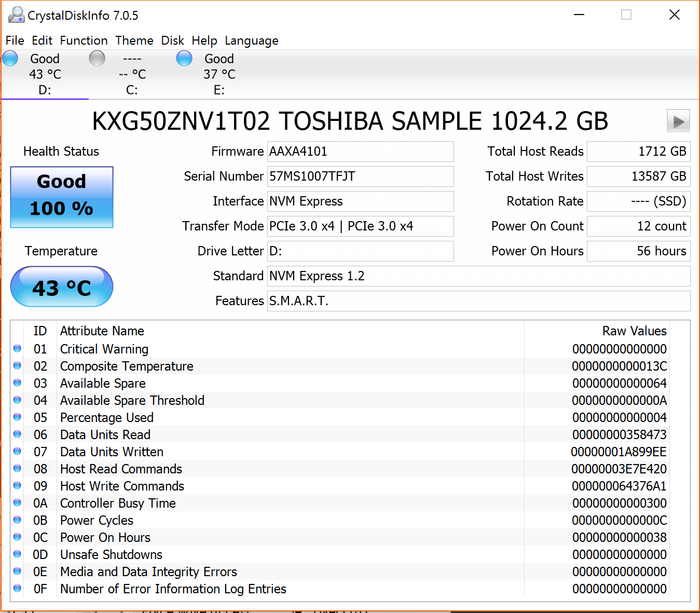The height and width of the screenshot is (613, 700).
Task: Click the Good 100 % health status button
Action: (62, 197)
